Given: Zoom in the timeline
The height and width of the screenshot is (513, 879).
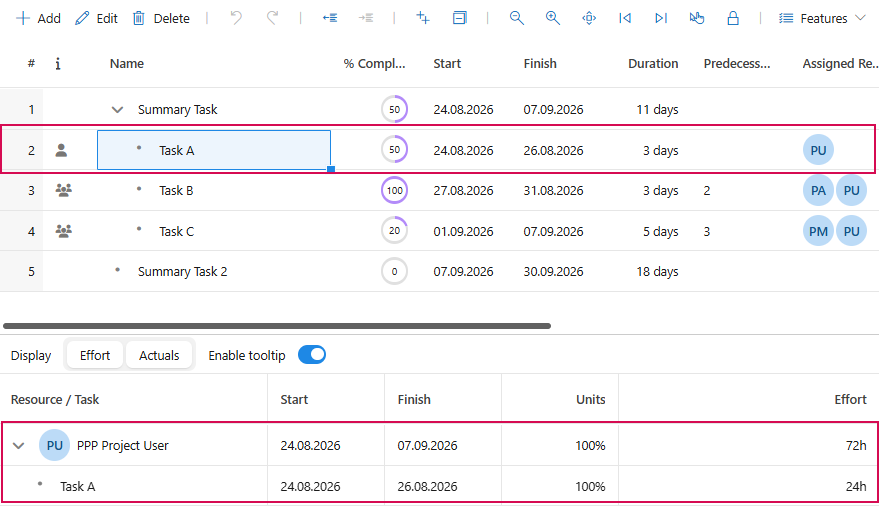Looking at the screenshot, I should point(553,19).
